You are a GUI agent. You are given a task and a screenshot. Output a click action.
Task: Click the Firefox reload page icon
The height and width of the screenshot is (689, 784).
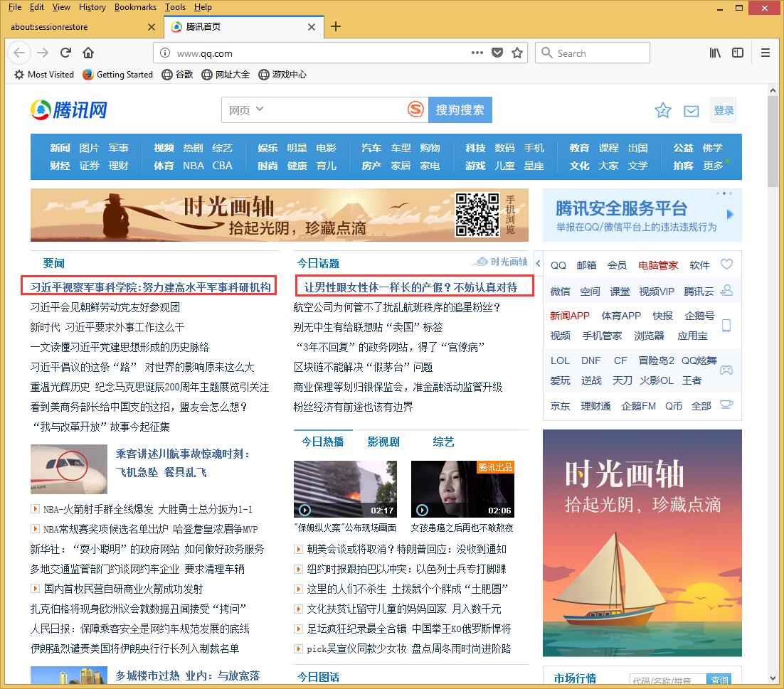[65, 53]
